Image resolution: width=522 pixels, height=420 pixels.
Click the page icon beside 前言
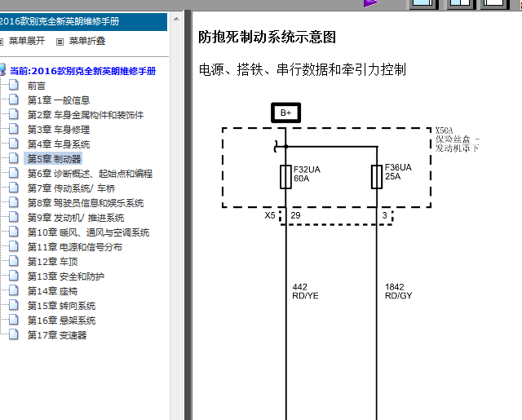[x=14, y=85]
